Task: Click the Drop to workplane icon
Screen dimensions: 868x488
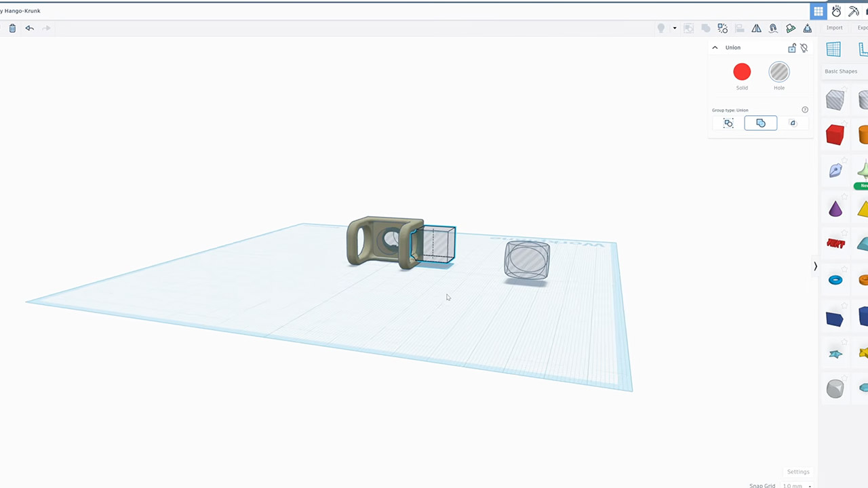Action: 807,28
